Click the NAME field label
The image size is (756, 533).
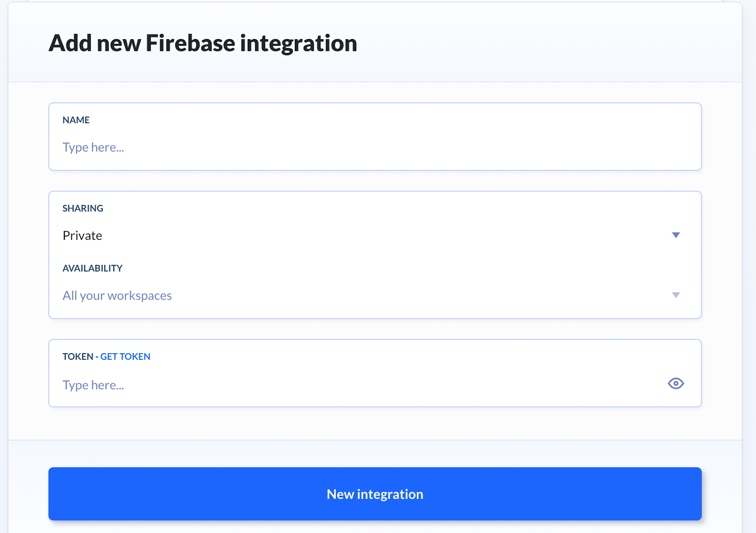76,120
